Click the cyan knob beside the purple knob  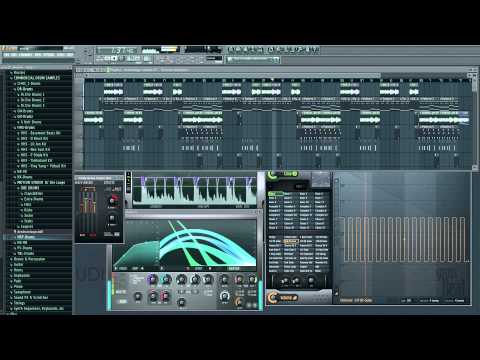(x=166, y=279)
